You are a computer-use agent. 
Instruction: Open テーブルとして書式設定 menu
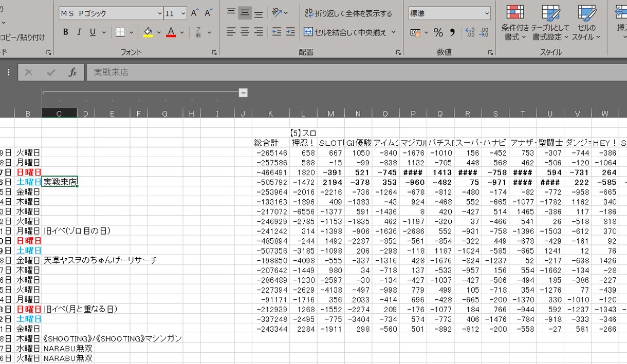pyautogui.click(x=550, y=23)
